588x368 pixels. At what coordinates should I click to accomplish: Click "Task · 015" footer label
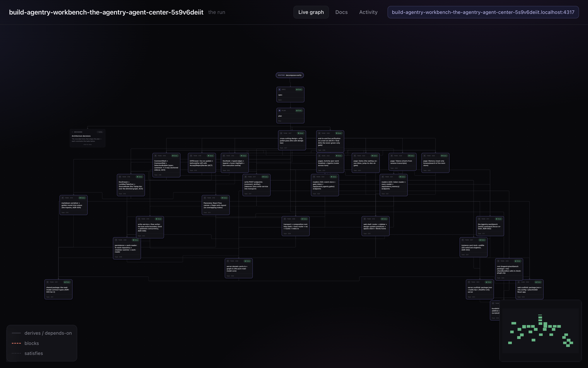[x=141, y=236]
